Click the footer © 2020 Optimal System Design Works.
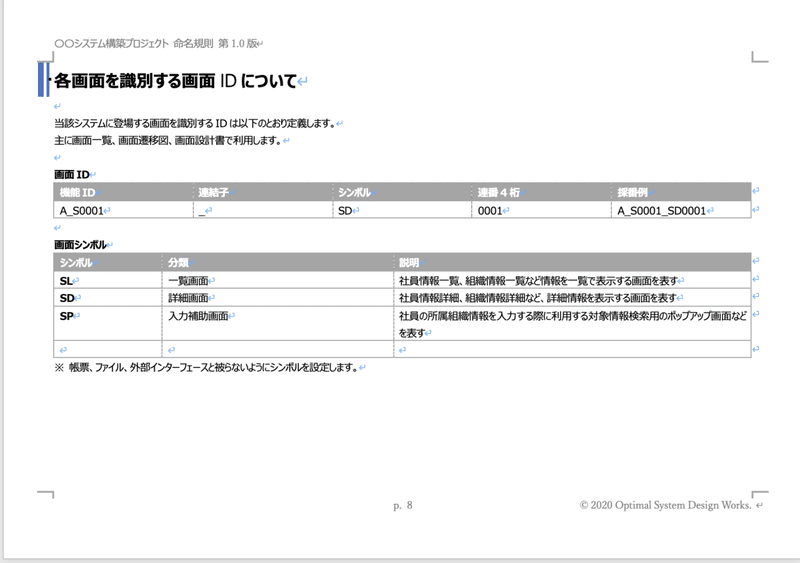The width and height of the screenshot is (800, 563). click(x=665, y=505)
